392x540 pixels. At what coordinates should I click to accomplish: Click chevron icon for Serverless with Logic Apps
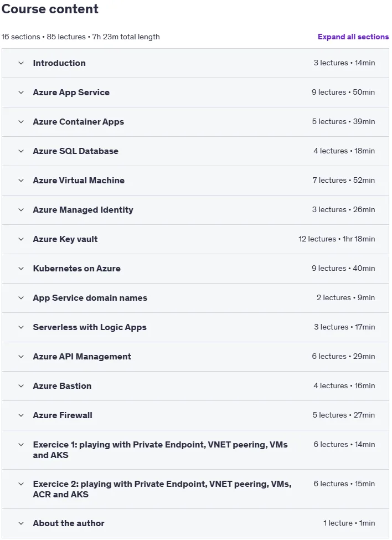click(21, 327)
